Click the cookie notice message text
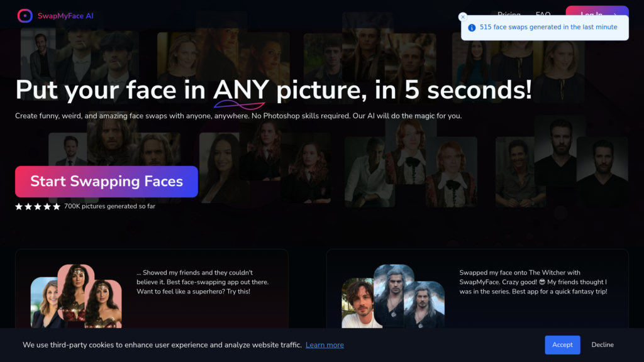This screenshot has width=644, height=362. pos(162,345)
